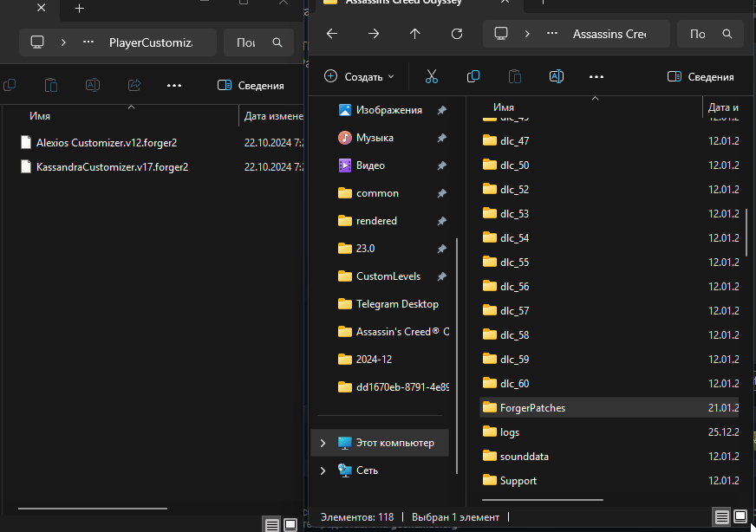The width and height of the screenshot is (756, 532).
Task: Switch to details view in right window status bar
Action: pyautogui.click(x=722, y=517)
